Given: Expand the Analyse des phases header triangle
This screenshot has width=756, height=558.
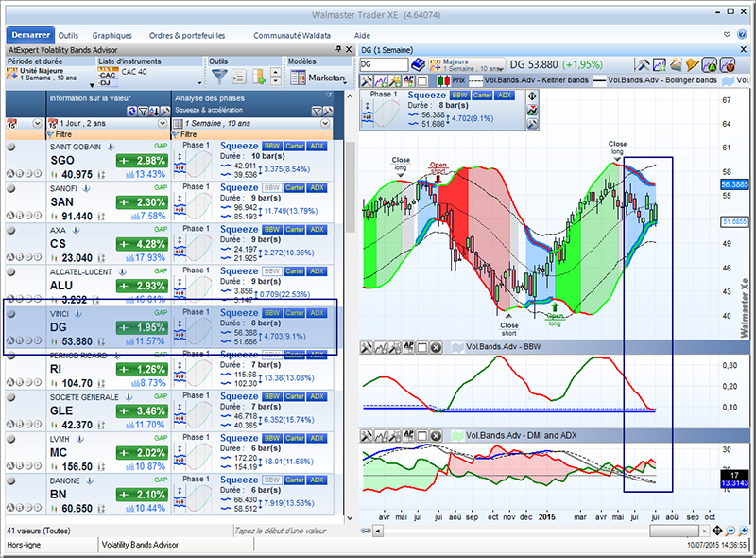Looking at the screenshot, I should 329,95.
